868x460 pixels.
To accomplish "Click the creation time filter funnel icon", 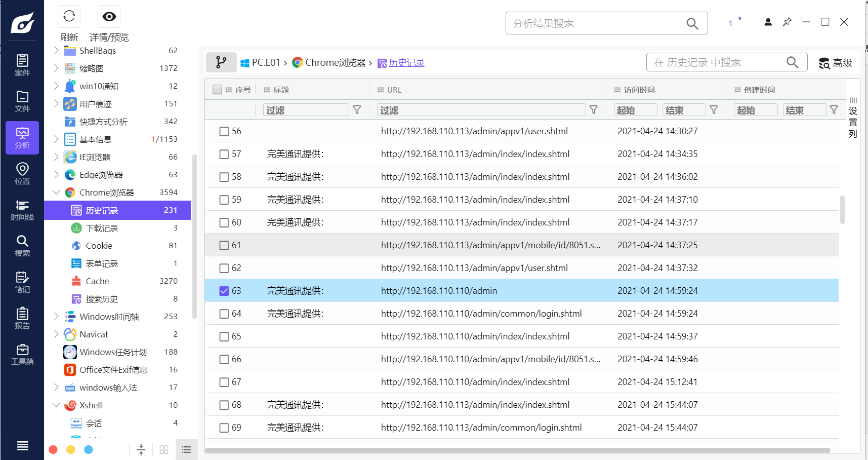I will 834,110.
